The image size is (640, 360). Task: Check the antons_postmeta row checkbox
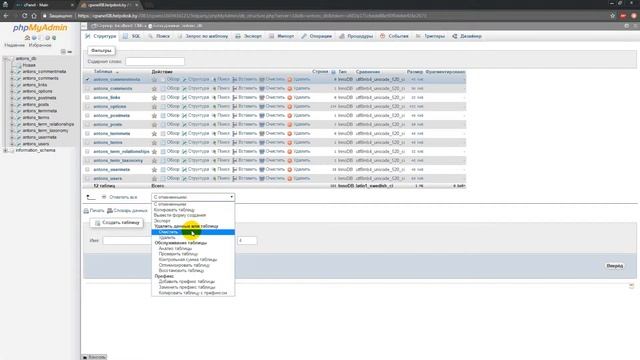tap(87, 115)
